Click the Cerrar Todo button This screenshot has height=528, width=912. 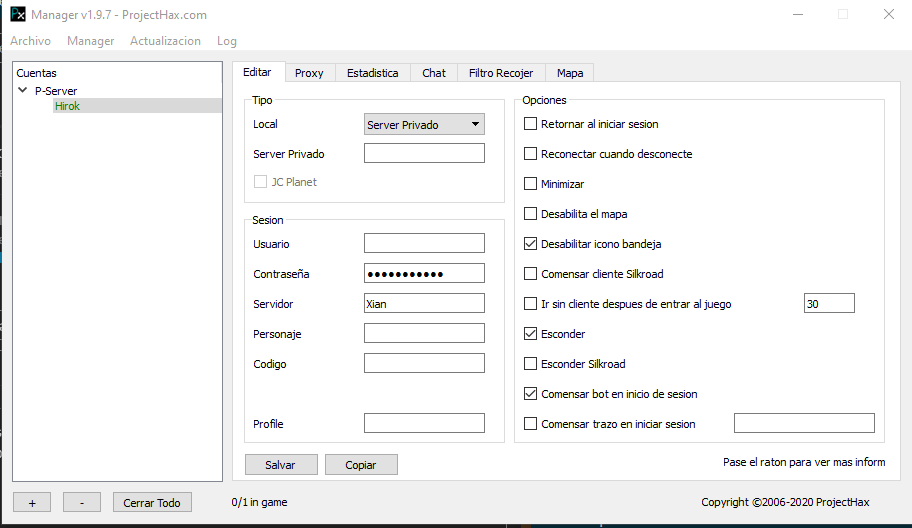152,503
